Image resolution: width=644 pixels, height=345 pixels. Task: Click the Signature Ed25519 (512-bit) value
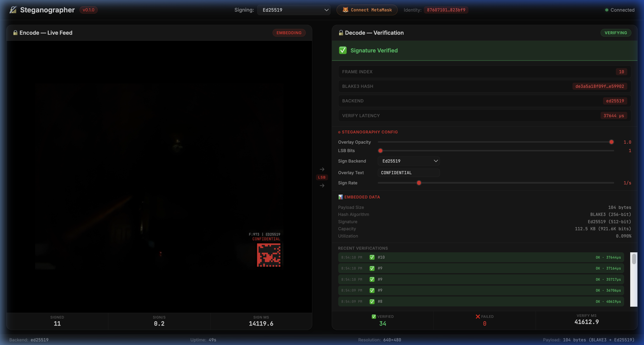(x=609, y=222)
